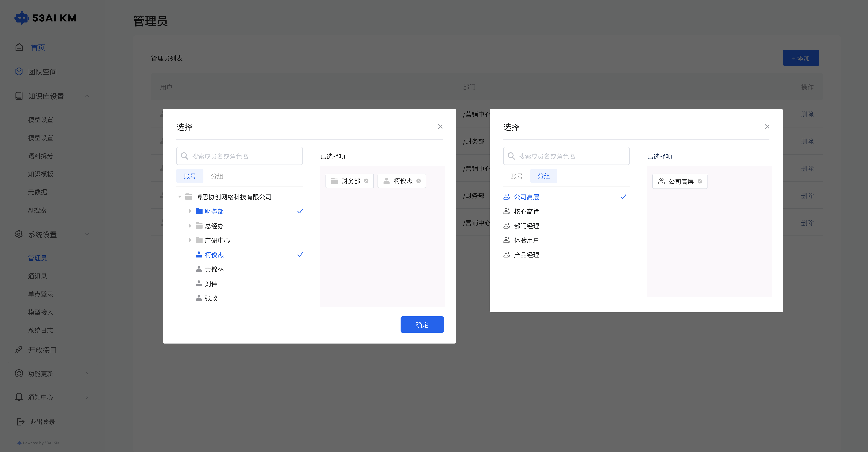
Task: Click the 退出登录 logout icon
Action: coord(20,421)
